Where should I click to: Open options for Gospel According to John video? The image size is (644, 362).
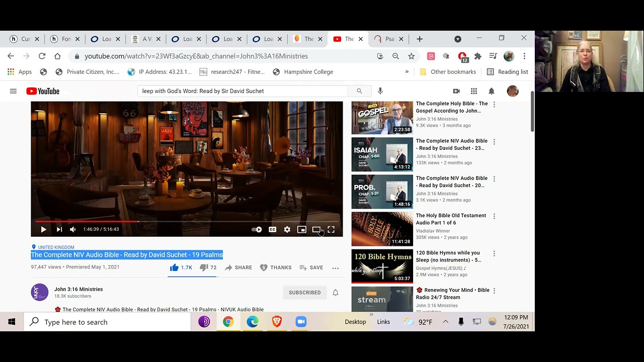click(494, 105)
